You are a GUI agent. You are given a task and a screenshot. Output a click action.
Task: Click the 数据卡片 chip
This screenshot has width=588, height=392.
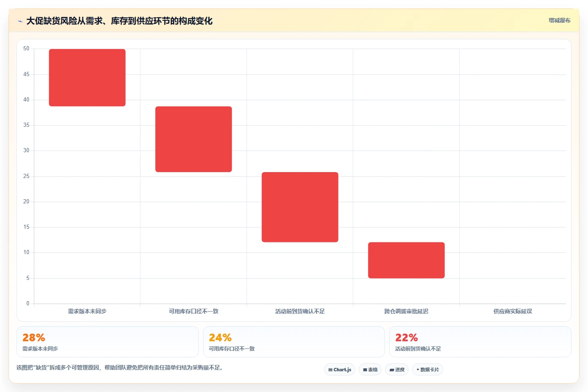(x=428, y=370)
